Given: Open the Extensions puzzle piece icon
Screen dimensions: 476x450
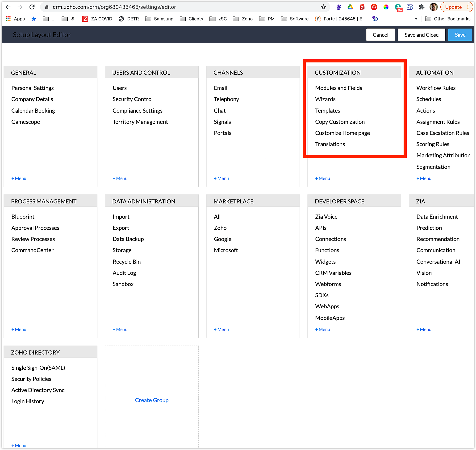Looking at the screenshot, I should (422, 7).
